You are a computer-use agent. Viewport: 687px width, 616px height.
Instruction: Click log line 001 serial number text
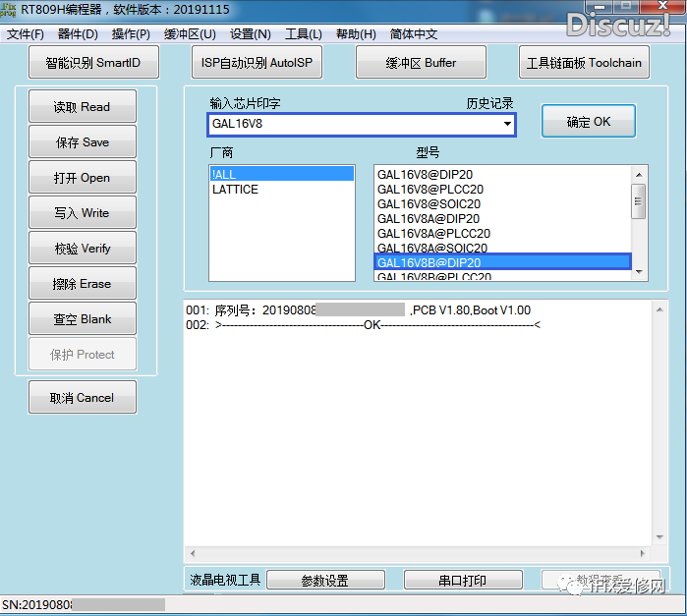[358, 310]
